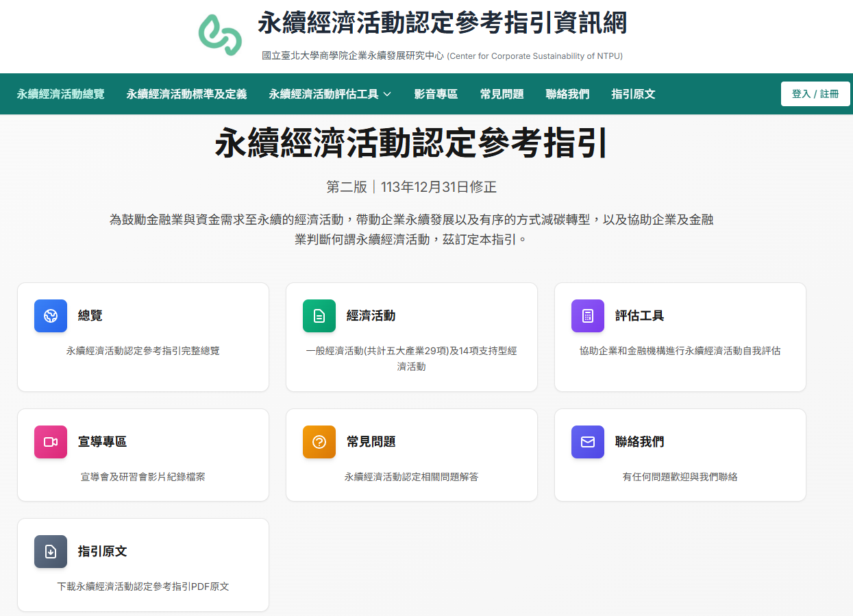853x616 pixels.
Task: Click the site title 永續經濟活動認定參考指引資訊網
Action: point(442,23)
